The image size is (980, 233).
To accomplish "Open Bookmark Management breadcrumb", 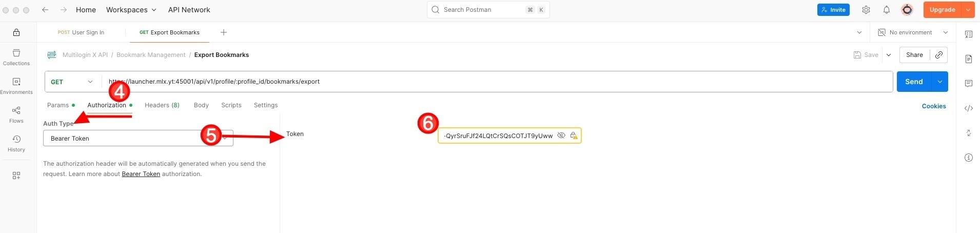I will point(151,55).
